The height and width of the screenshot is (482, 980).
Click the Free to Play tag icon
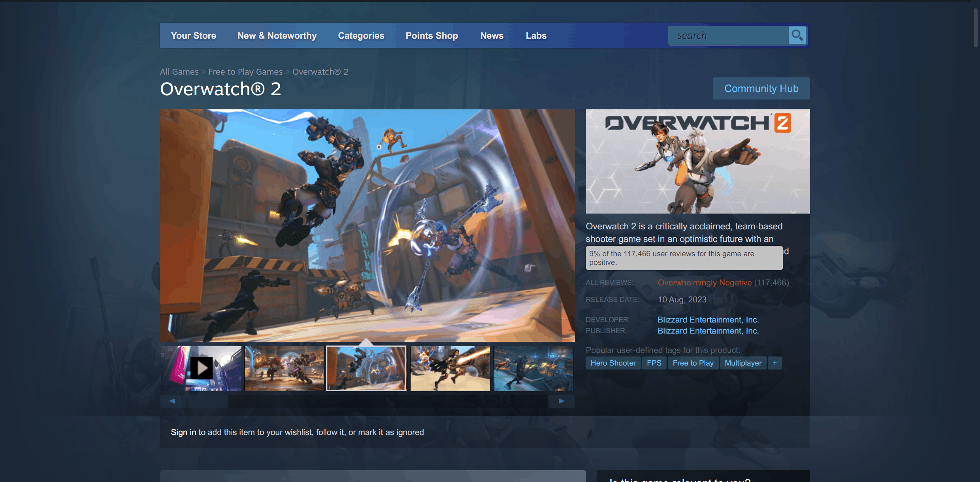point(694,363)
